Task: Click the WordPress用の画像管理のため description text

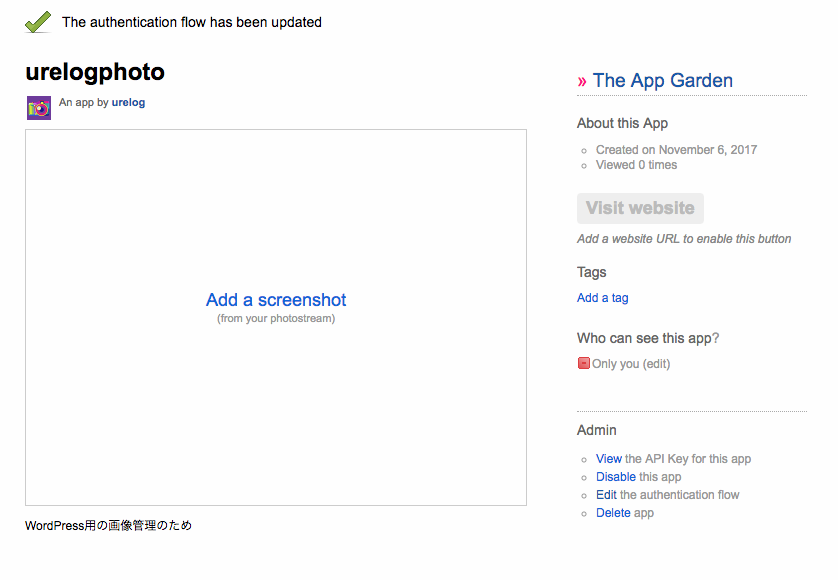Action: 108,525
